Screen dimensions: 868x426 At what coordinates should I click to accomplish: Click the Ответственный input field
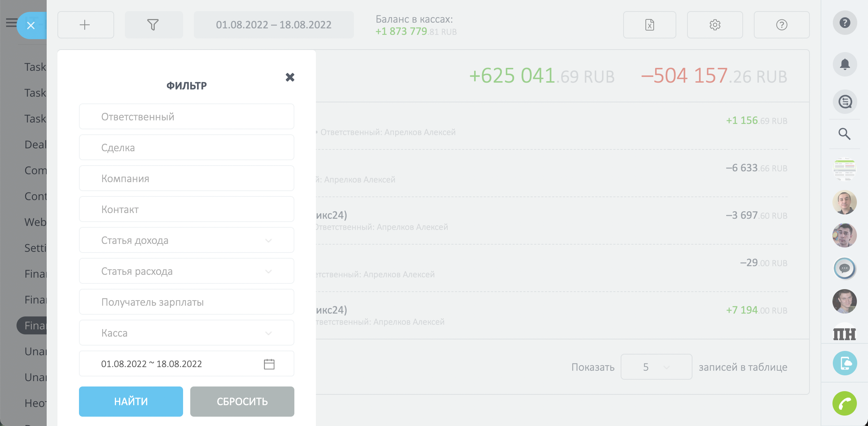187,117
